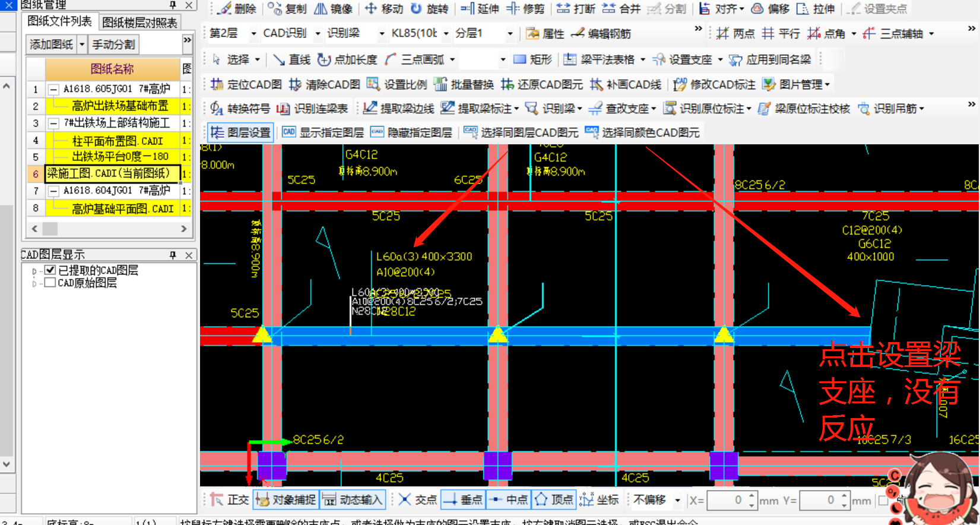
Task: Click 提取梁边线 tool
Action: pyautogui.click(x=398, y=108)
